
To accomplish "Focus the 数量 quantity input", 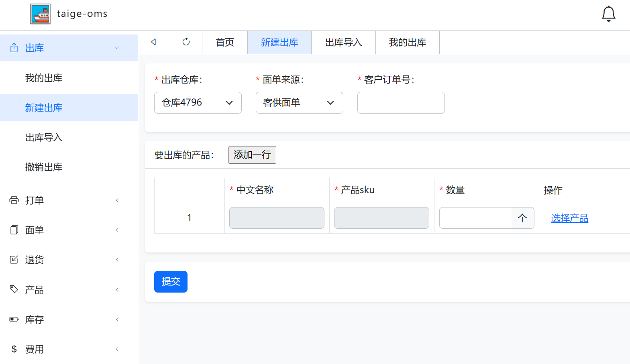I will 475,218.
